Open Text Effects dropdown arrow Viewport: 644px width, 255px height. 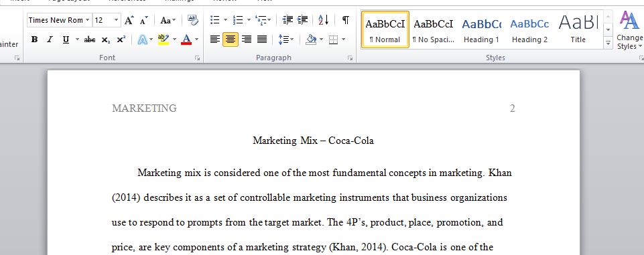[x=151, y=39]
